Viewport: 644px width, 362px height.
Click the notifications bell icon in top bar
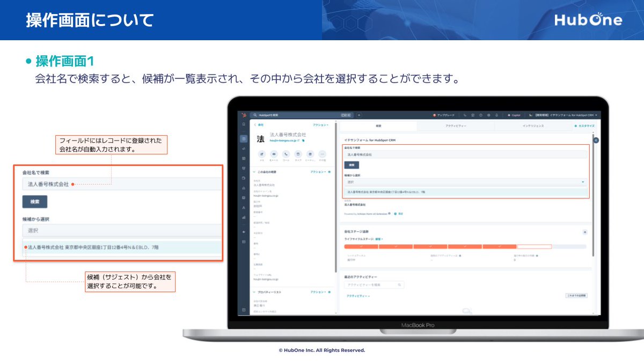pyautogui.click(x=496, y=115)
